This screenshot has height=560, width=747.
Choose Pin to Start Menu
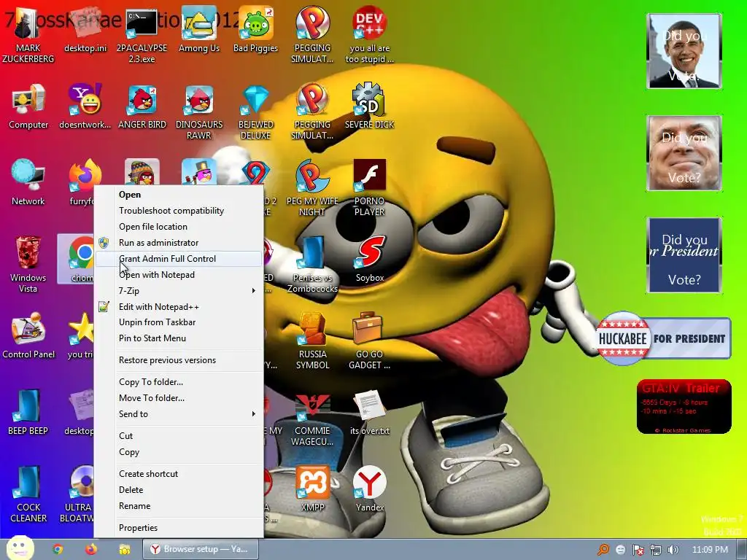click(179, 338)
